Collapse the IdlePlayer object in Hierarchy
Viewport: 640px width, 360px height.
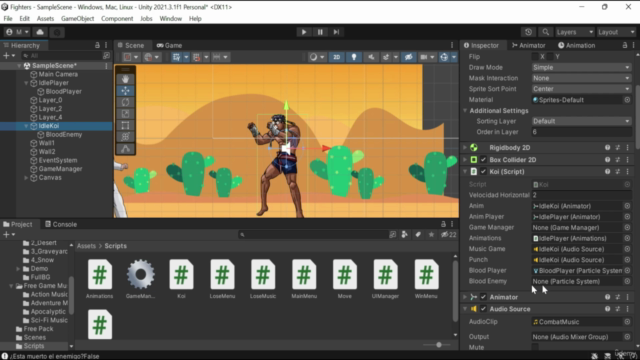point(26,83)
